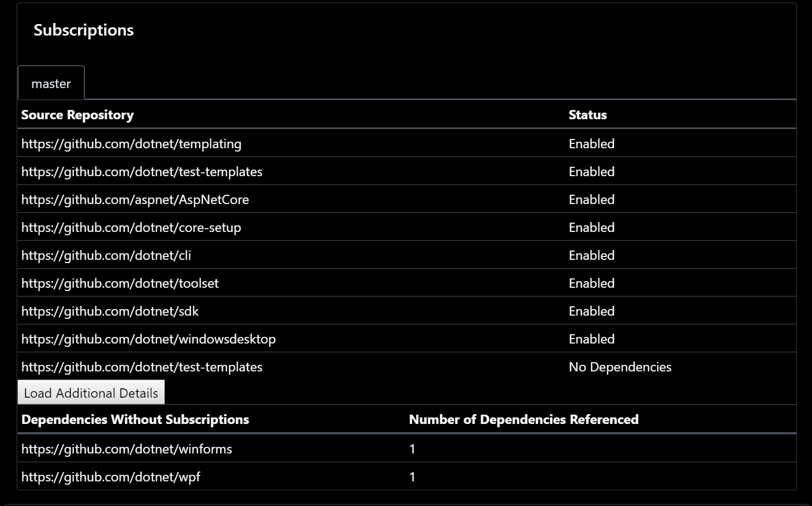This screenshot has height=506, width=812.
Task: Switch to the master tab
Action: coord(51,83)
